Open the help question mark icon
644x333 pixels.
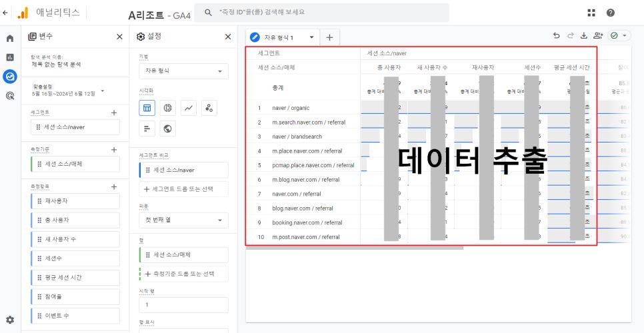click(611, 13)
